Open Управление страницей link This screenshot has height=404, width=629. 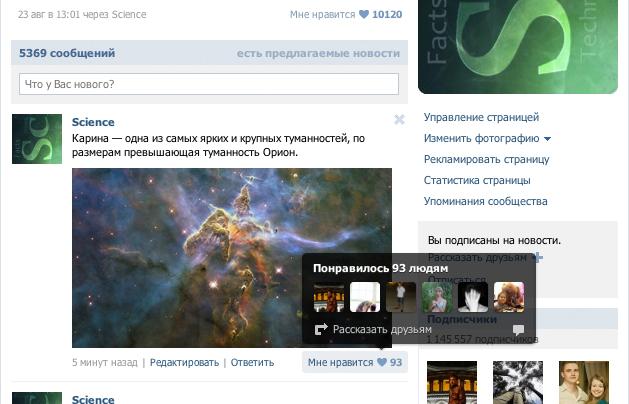pos(481,117)
